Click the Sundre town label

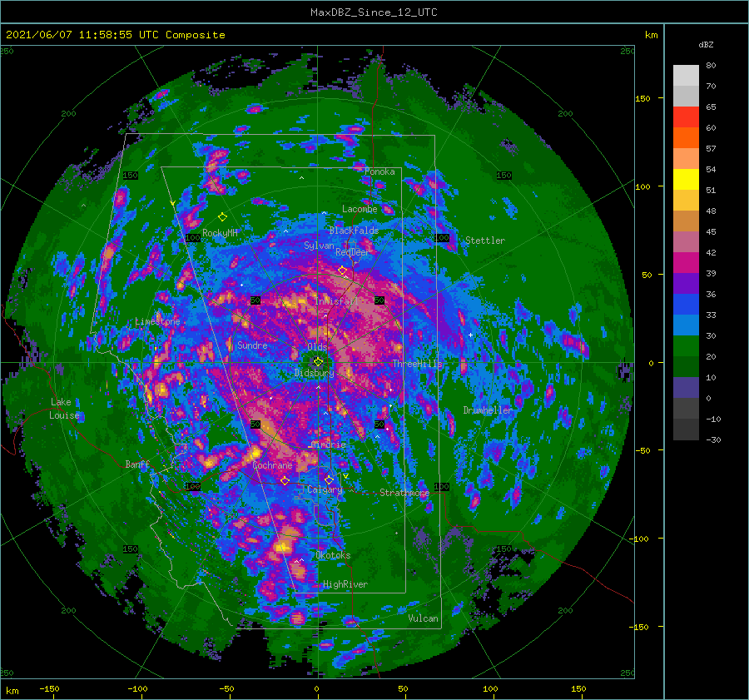(x=252, y=345)
